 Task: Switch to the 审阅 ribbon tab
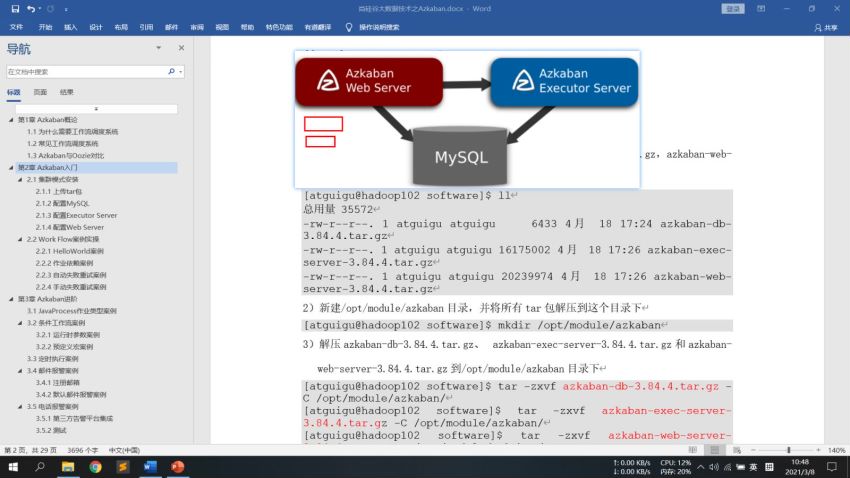point(197,27)
